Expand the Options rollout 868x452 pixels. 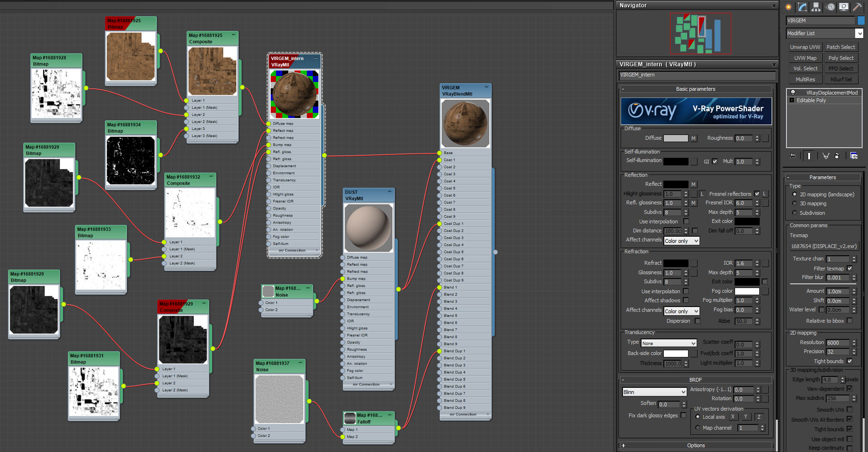tap(696, 445)
